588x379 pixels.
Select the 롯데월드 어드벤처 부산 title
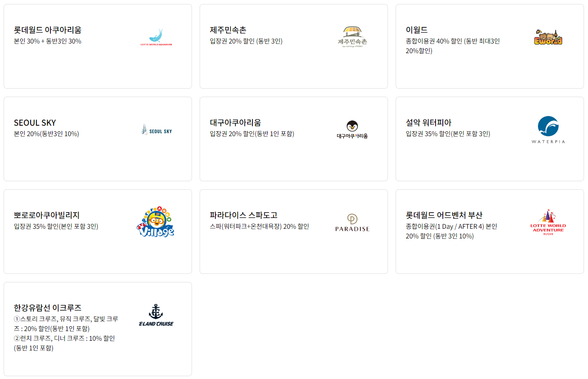click(444, 215)
